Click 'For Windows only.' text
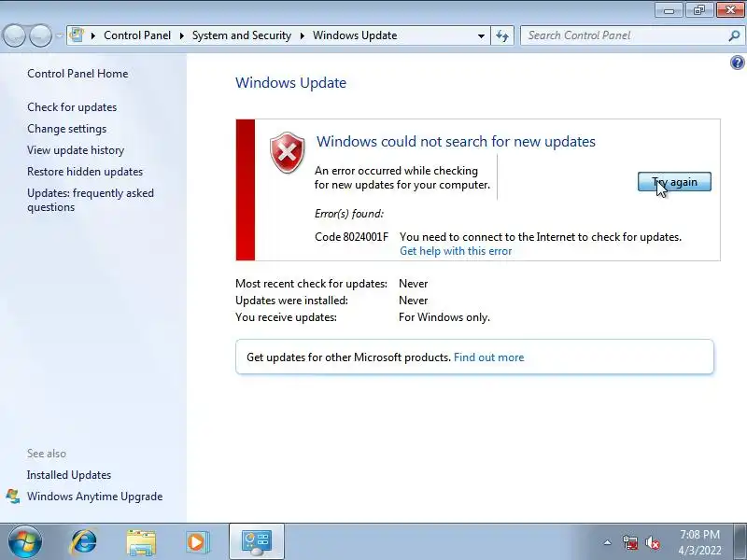 point(444,317)
